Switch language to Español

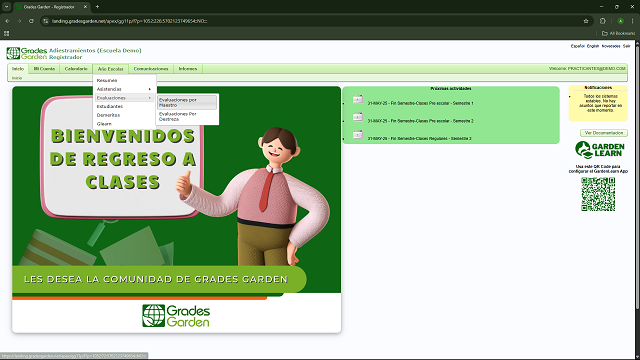[x=578, y=46]
